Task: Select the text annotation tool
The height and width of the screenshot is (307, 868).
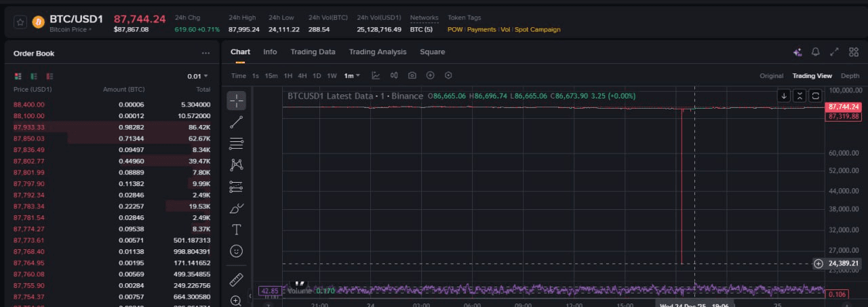Action: 236,230
